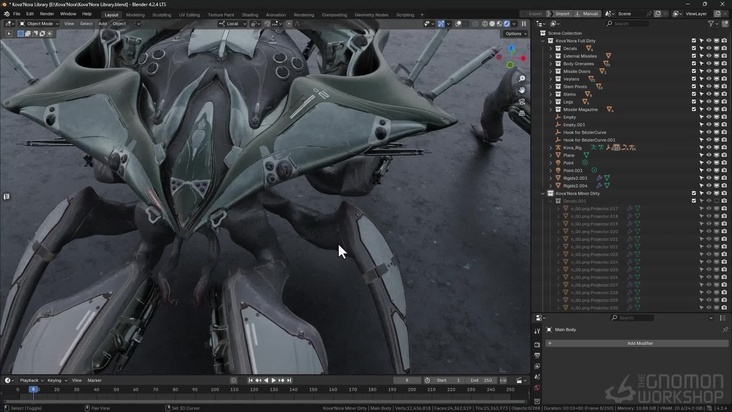Jump to the previous keyframe
The image size is (732, 412).
258,380
